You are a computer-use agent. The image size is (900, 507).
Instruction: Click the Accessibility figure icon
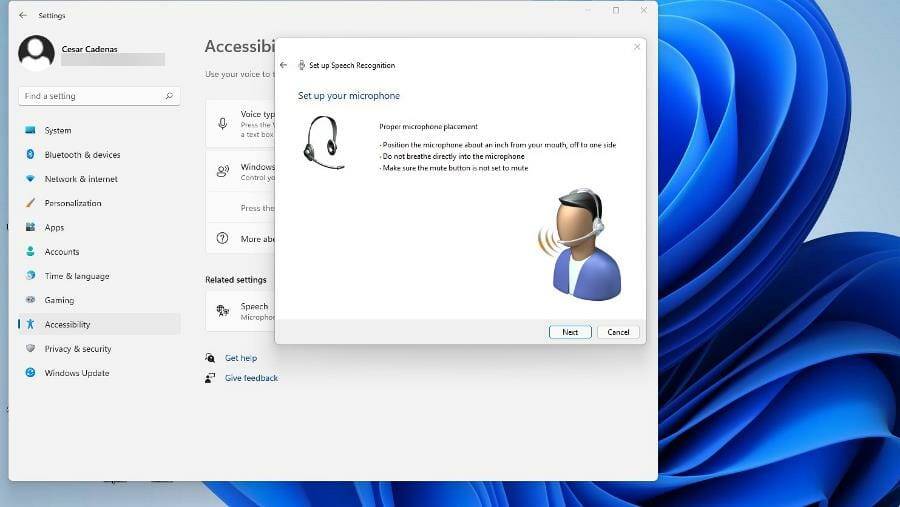click(30, 324)
